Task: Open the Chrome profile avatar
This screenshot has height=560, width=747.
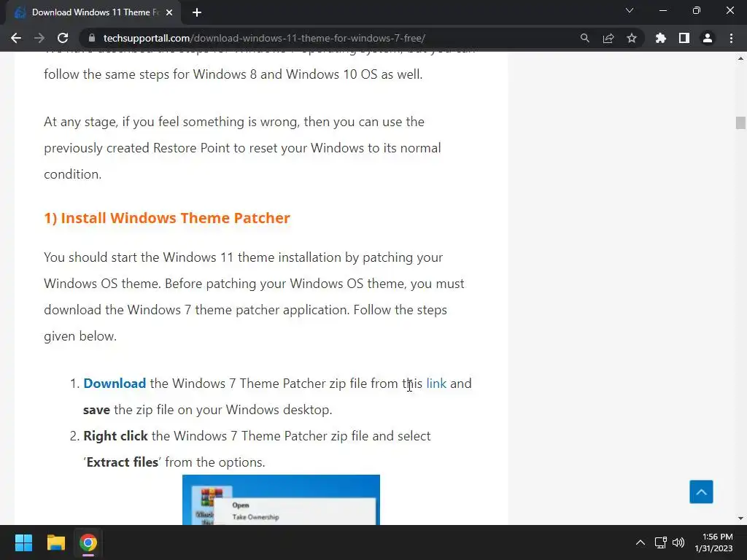Action: click(x=708, y=38)
